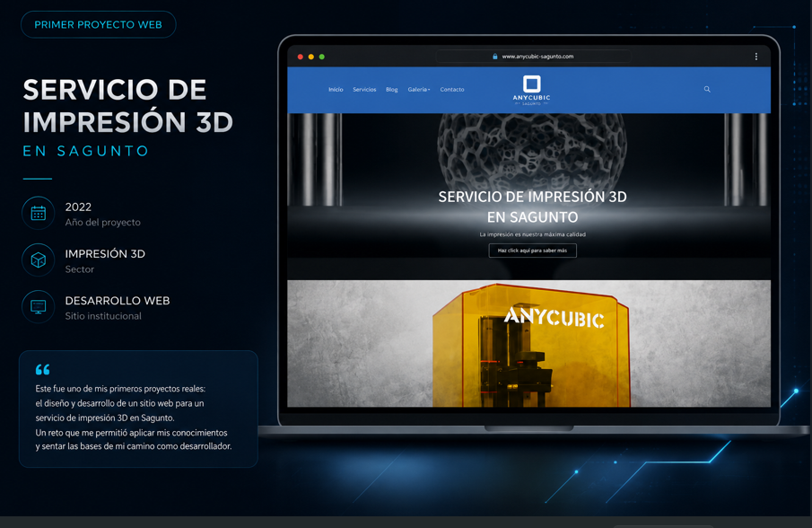Click the 'Sitio institucional' label
Viewport: 812px width, 528px height.
pos(103,316)
